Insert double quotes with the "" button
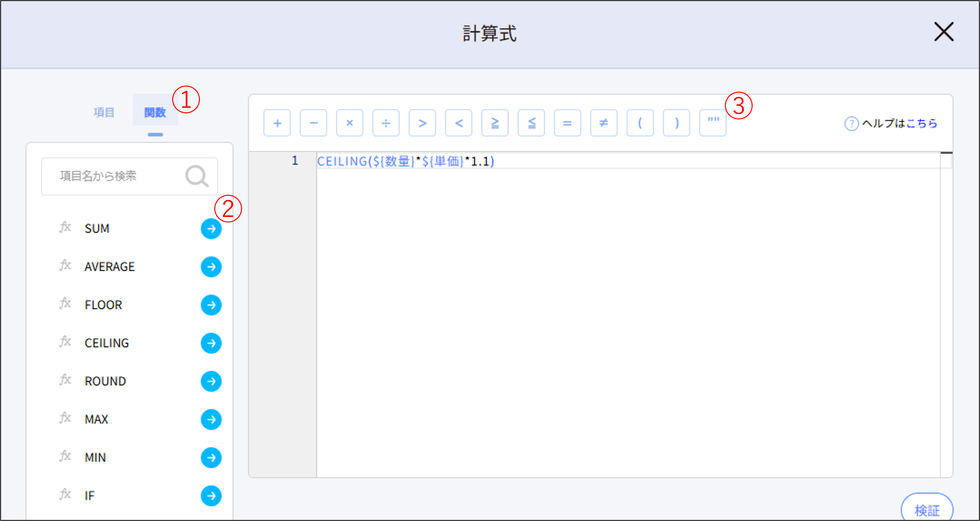This screenshot has width=980, height=521. (713, 123)
